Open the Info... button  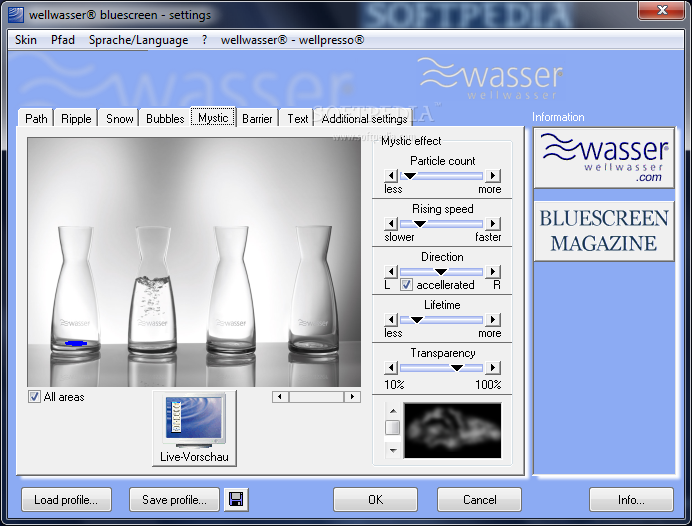[631, 500]
